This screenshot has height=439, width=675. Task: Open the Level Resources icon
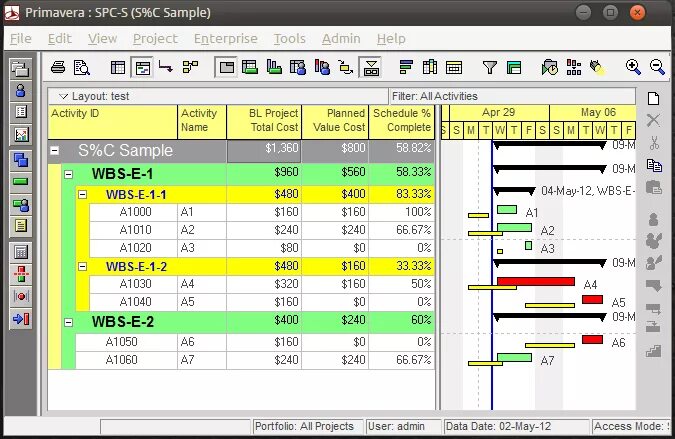573,67
